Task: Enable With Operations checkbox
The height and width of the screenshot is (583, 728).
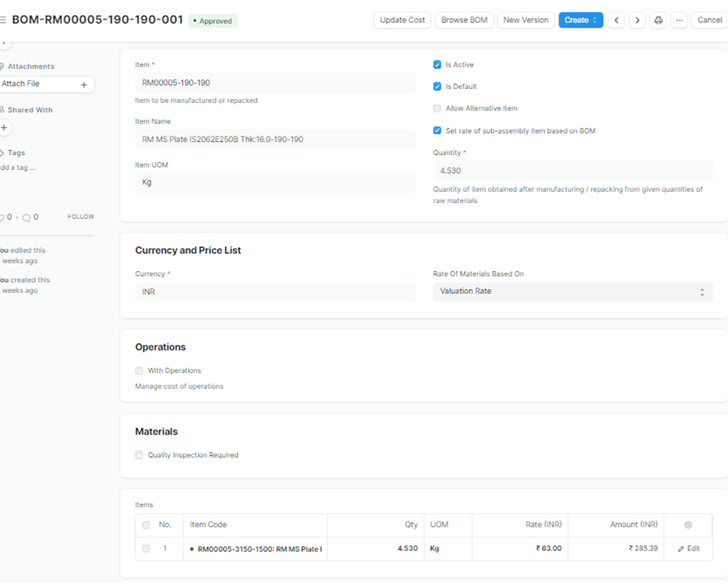Action: [139, 371]
